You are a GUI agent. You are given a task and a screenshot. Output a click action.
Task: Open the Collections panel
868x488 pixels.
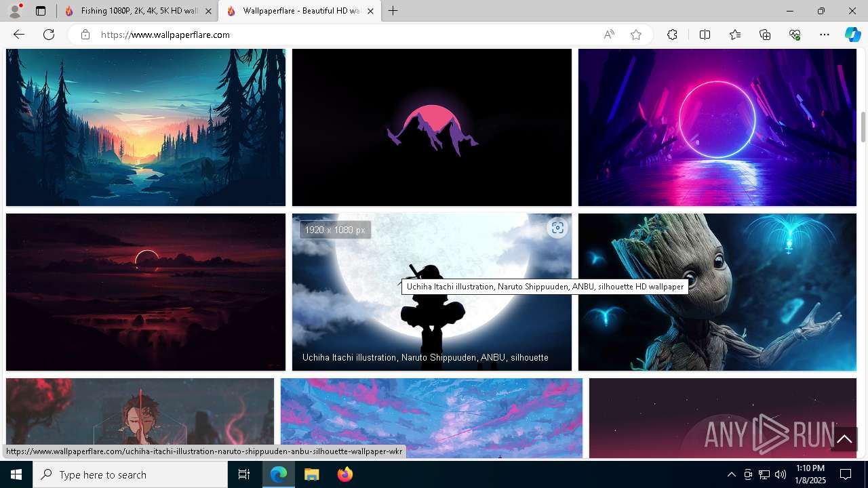(x=765, y=35)
